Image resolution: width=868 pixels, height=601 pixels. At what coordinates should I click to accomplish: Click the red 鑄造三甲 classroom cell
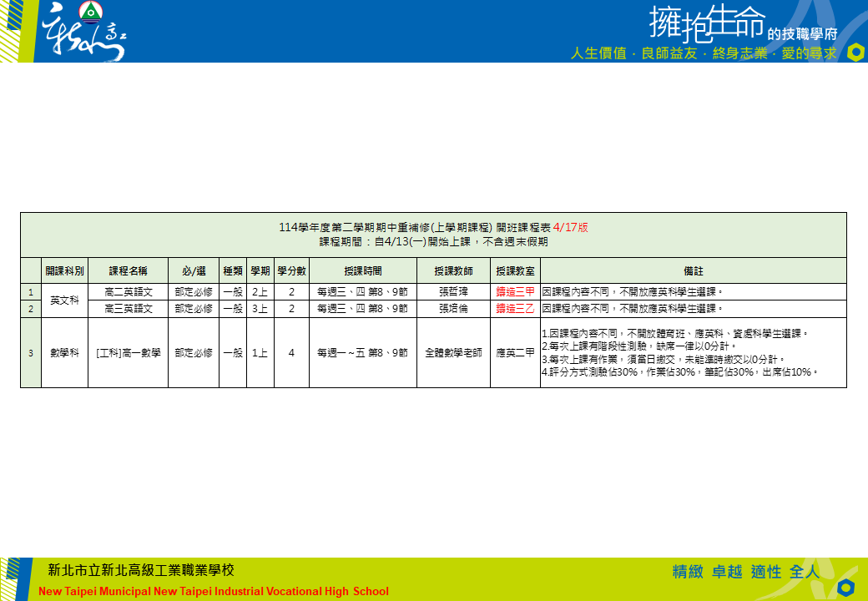click(516, 292)
